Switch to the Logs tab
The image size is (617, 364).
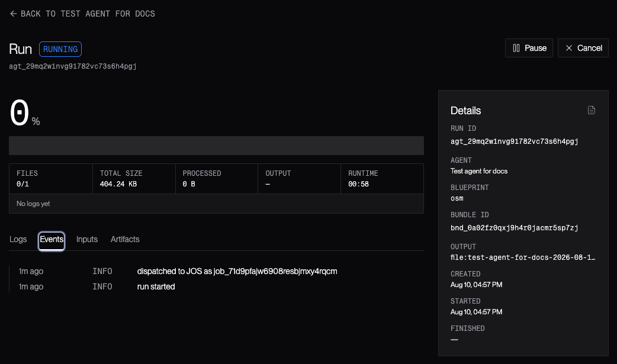pyautogui.click(x=18, y=239)
